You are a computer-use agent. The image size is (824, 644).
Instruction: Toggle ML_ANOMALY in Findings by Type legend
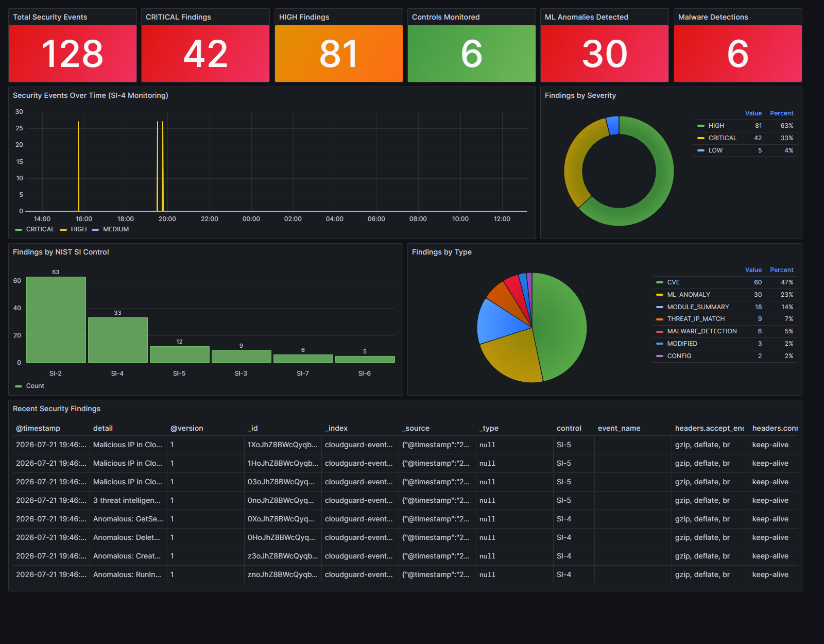click(689, 295)
